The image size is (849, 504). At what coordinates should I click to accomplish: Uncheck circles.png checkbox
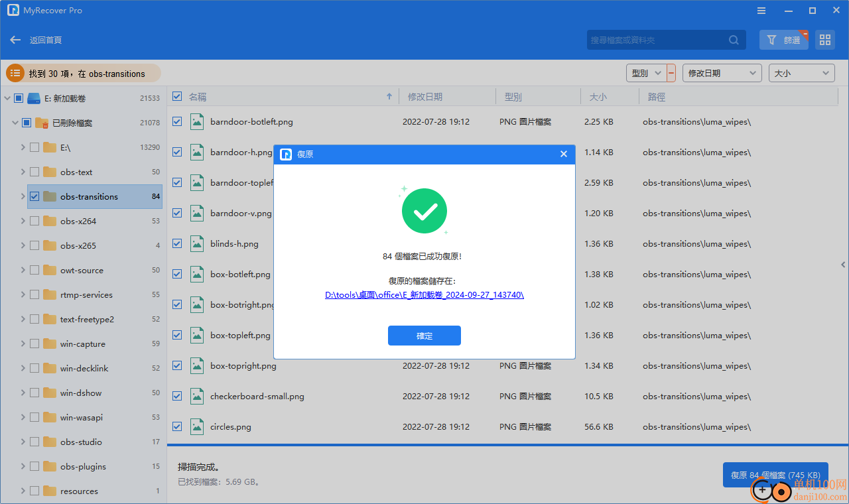tap(177, 426)
